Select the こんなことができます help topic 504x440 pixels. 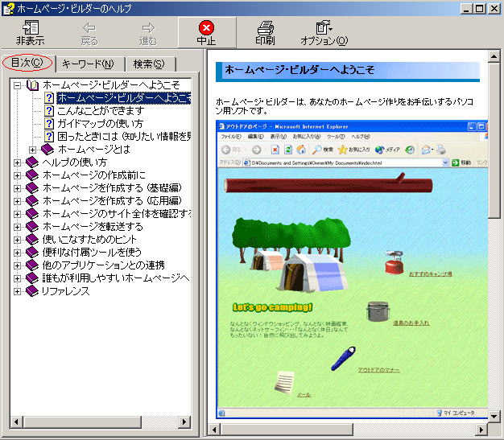point(100,111)
